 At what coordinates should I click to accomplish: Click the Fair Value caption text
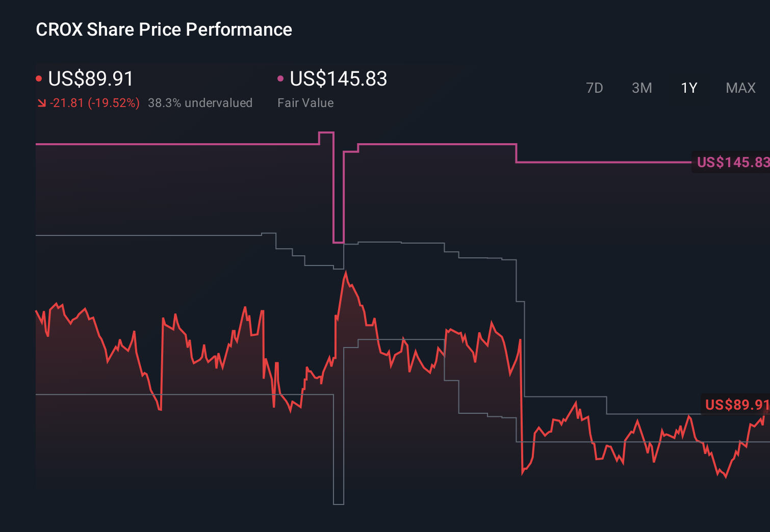[305, 103]
